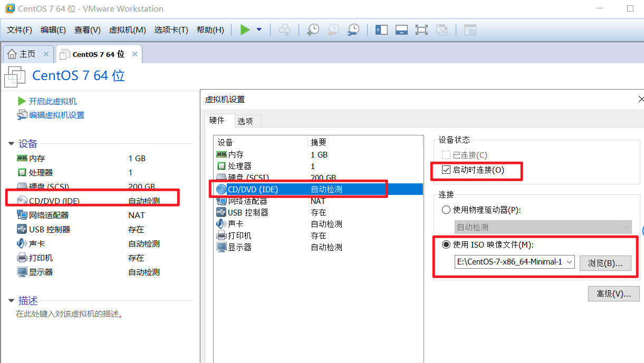The image size is (644, 363).
Task: Click the 声卡 icon in the 虚拟机设置 hardware list
Action: pyautogui.click(x=221, y=224)
